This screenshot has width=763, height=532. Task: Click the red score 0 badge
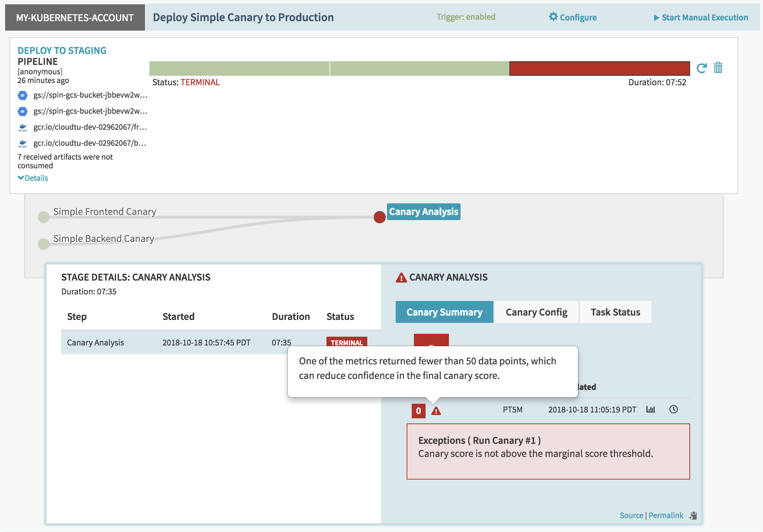tap(419, 411)
